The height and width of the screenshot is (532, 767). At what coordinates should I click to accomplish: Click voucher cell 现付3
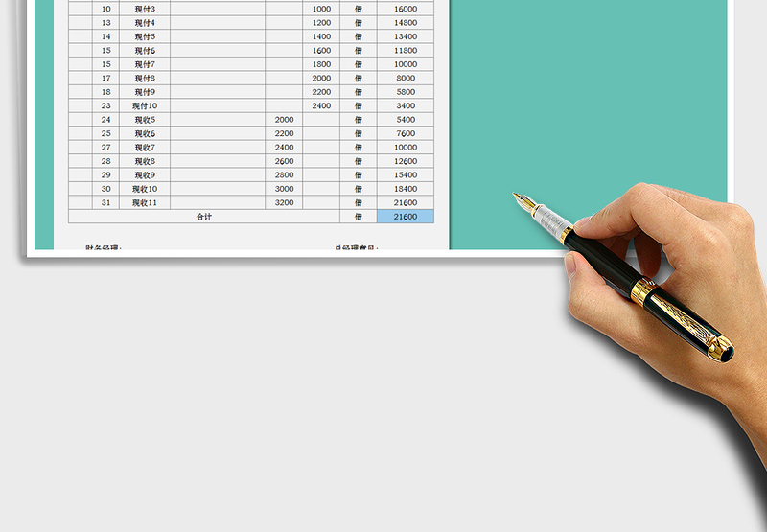tap(145, 9)
